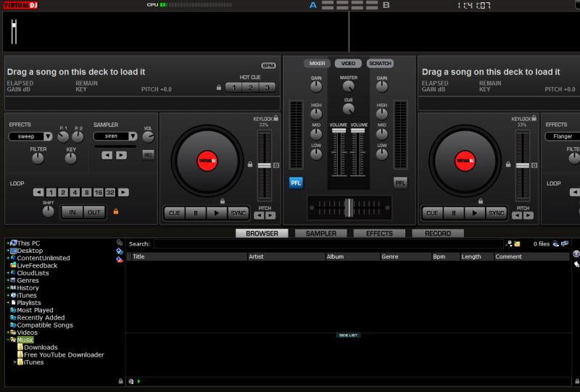Screen dimensions: 580x392
Task: Click the browser lock icon at bottom left
Action: click(120, 381)
